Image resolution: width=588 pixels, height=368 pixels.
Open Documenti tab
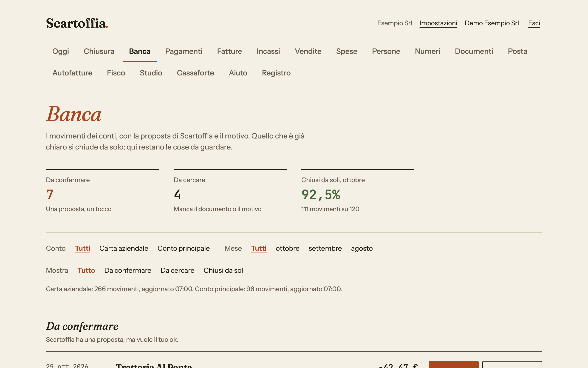pos(474,51)
